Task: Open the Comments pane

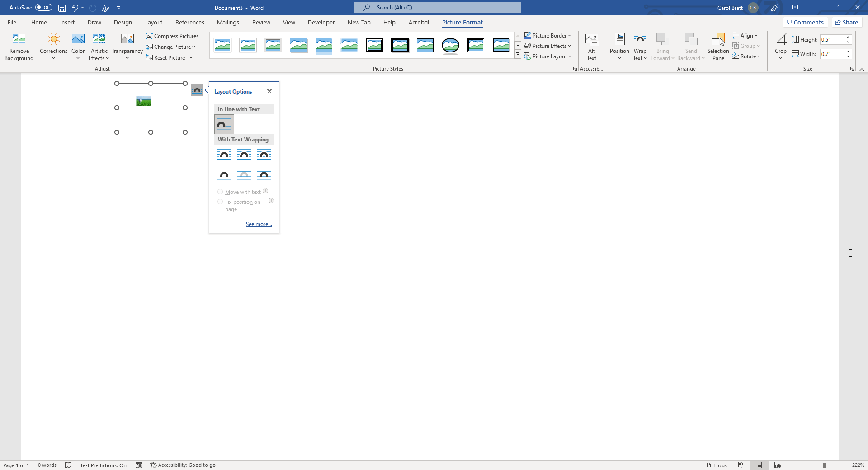Action: 805,22
